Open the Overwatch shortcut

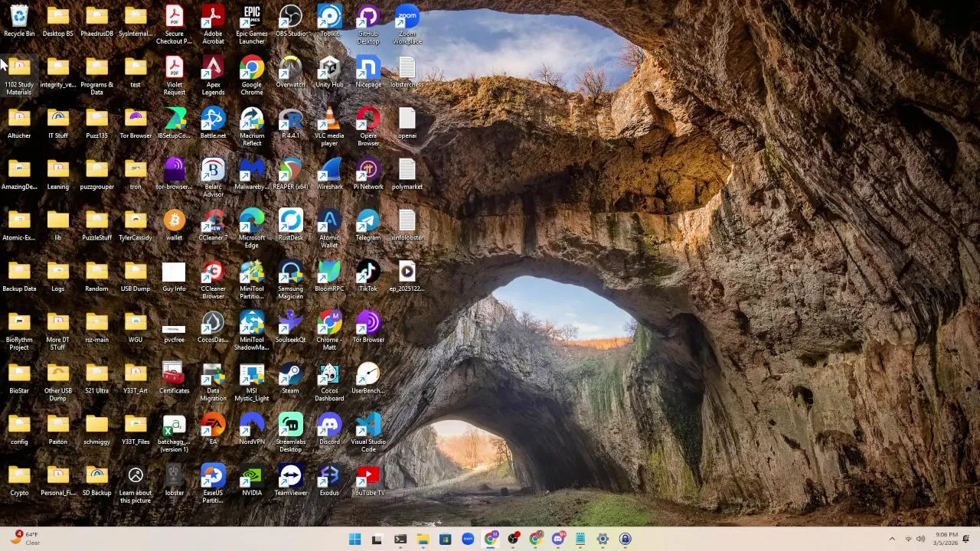point(291,73)
